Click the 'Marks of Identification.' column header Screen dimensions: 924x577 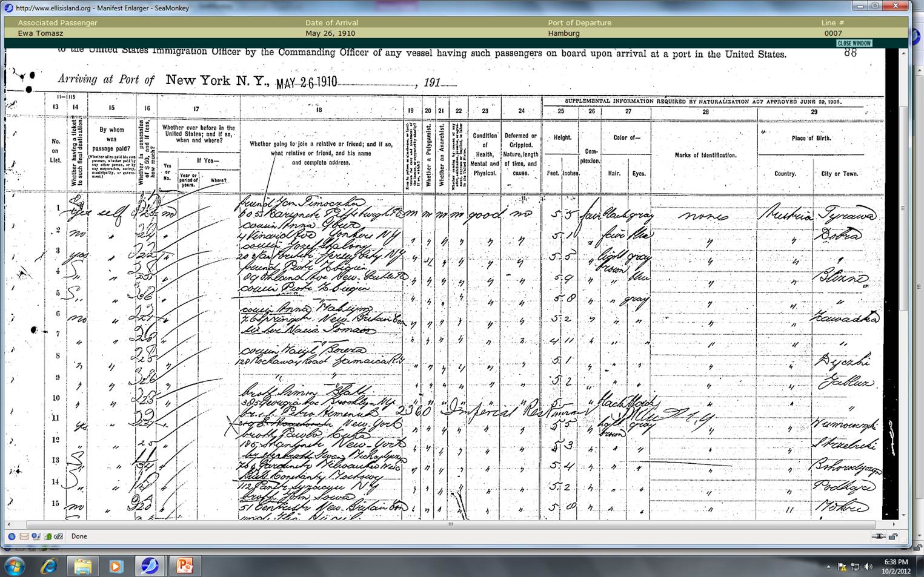click(x=705, y=155)
